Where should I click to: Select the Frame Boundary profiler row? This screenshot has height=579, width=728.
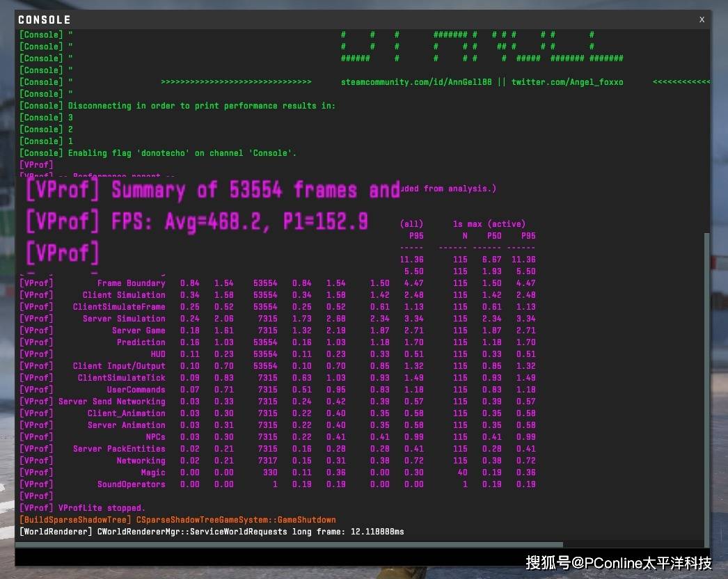(x=131, y=283)
